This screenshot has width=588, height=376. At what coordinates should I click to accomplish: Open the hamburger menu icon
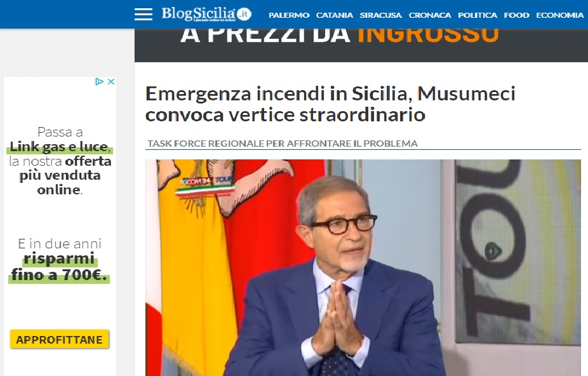pos(144,14)
